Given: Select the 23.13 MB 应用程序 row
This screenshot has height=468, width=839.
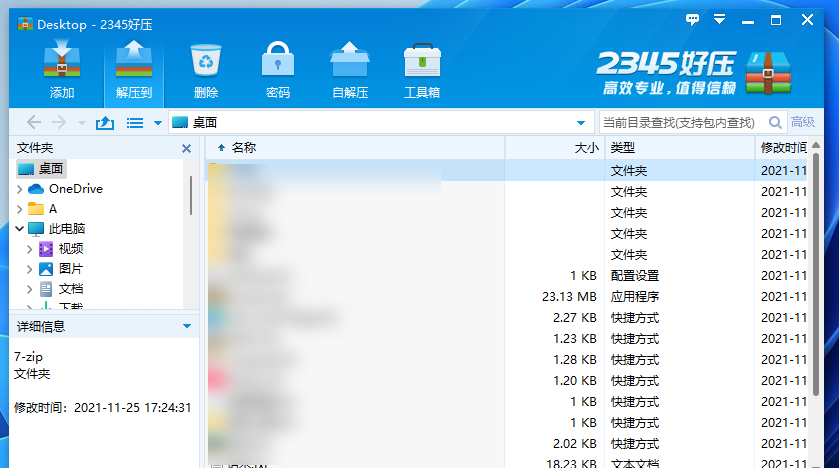Looking at the screenshot, I should click(507, 296).
